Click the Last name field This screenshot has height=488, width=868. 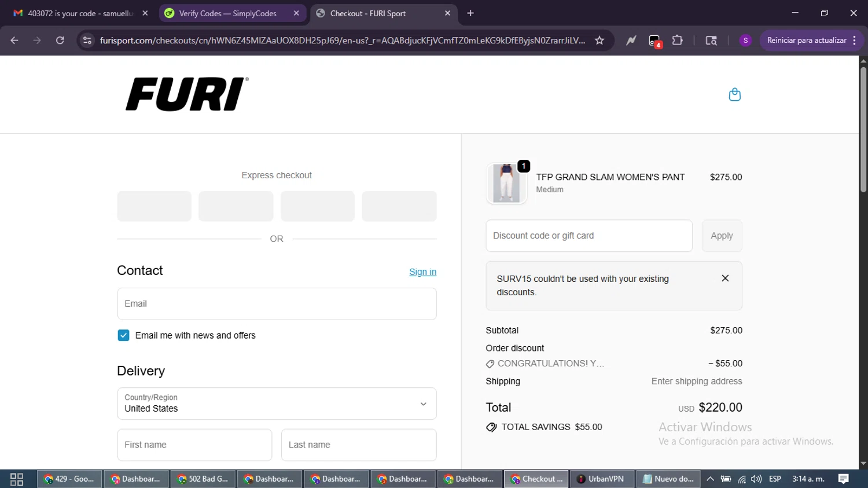(x=359, y=445)
